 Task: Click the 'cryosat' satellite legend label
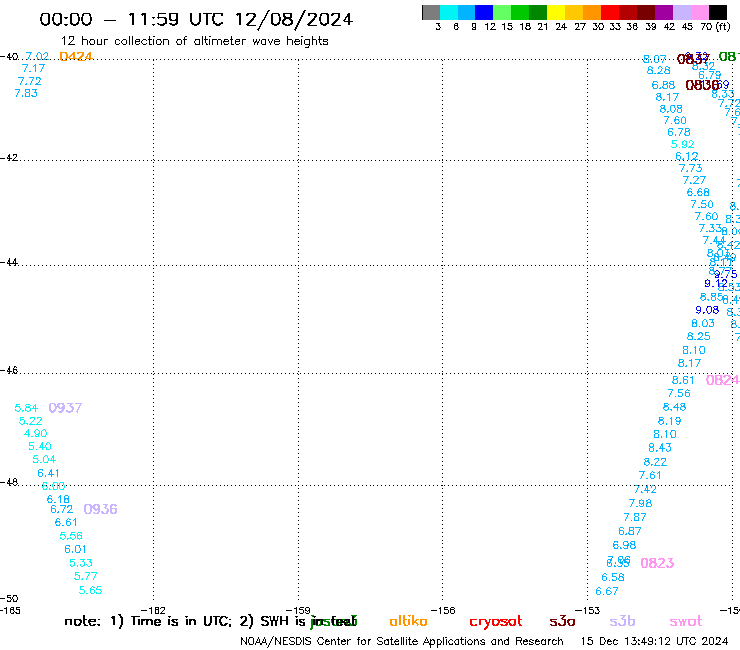click(x=496, y=622)
